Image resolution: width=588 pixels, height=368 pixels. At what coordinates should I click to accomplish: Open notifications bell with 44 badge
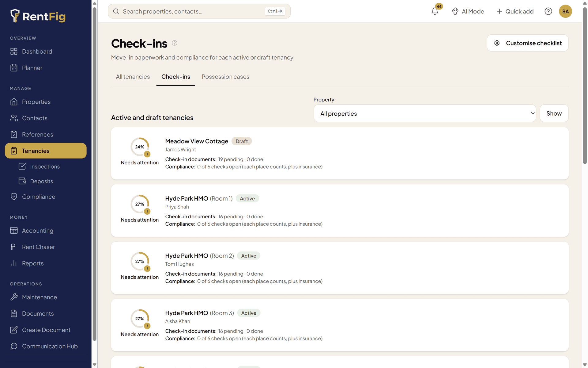[x=435, y=11]
